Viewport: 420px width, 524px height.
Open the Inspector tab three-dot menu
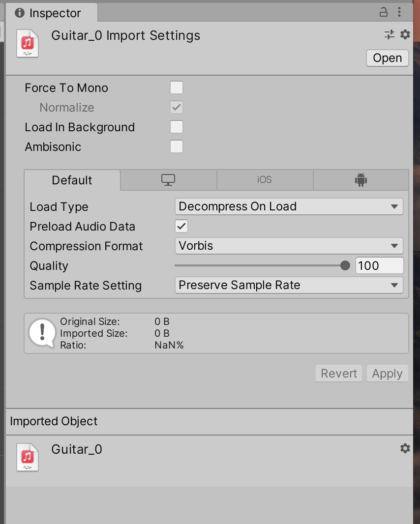pyautogui.click(x=399, y=13)
